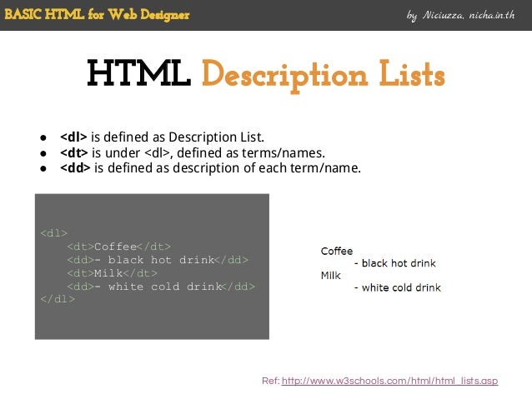Viewport: 532px width, 399px height.
Task: Click the rendered '- black hot drink' description
Action: point(395,263)
